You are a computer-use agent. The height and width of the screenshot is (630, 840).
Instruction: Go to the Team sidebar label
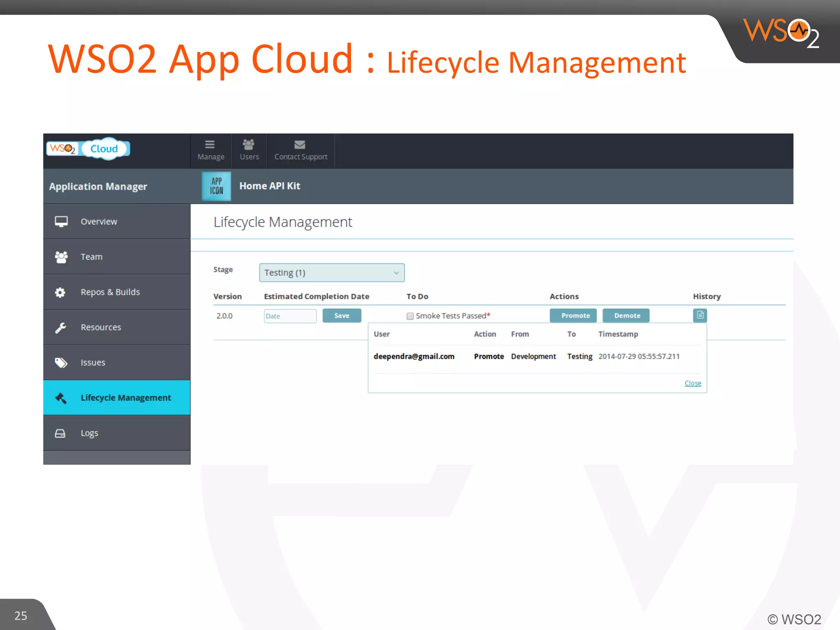pos(91,257)
